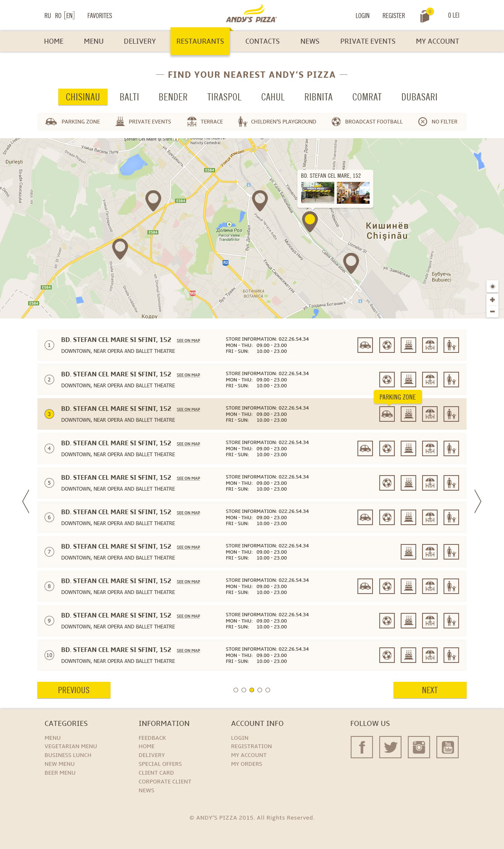Open Favorites in the top bar
504x849 pixels.
coord(100,16)
